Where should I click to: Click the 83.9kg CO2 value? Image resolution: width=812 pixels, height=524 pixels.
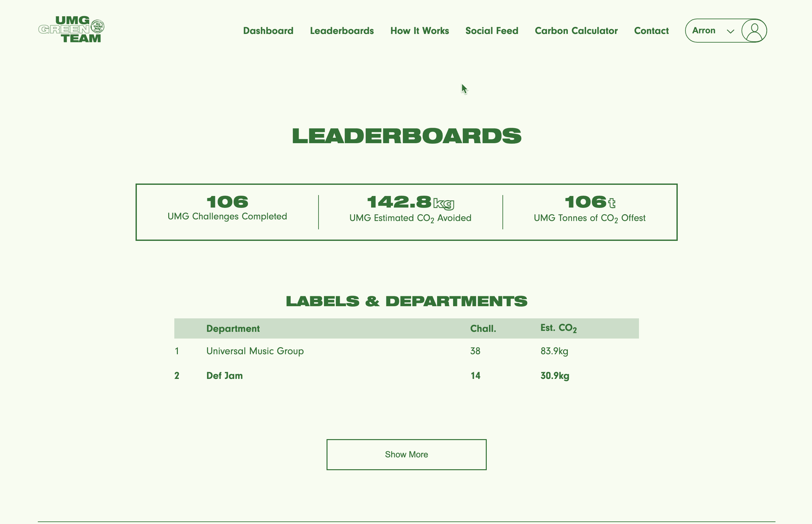(x=554, y=351)
